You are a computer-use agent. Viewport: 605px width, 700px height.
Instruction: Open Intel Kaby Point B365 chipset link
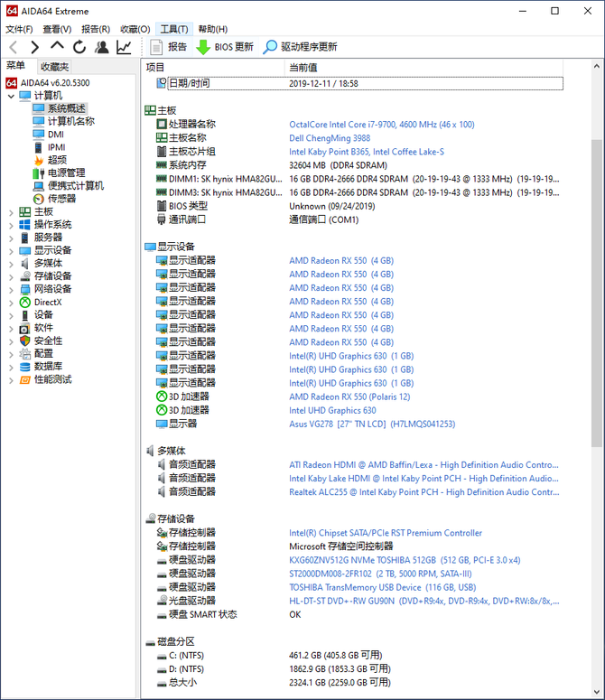click(367, 152)
